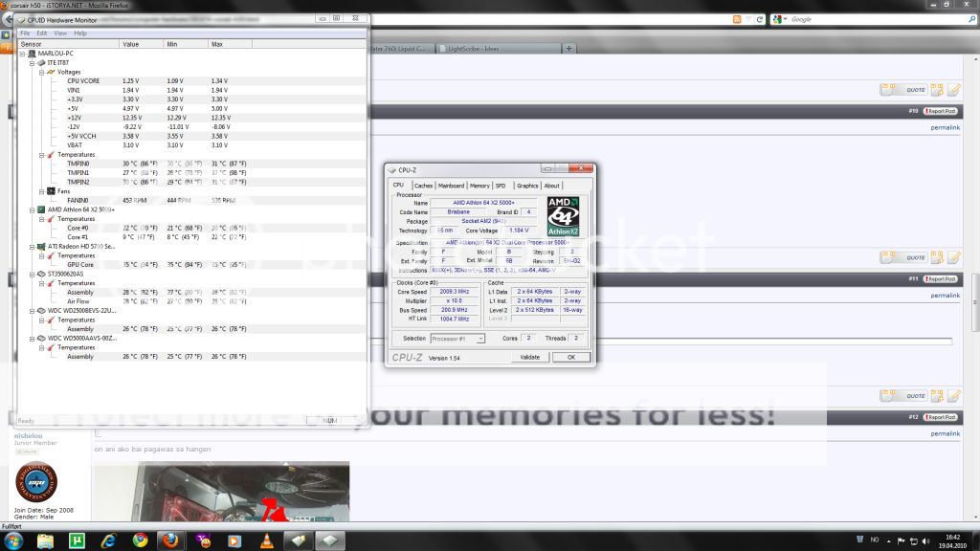
Task: Open the View menu in Hardware Monitor
Action: [60, 33]
